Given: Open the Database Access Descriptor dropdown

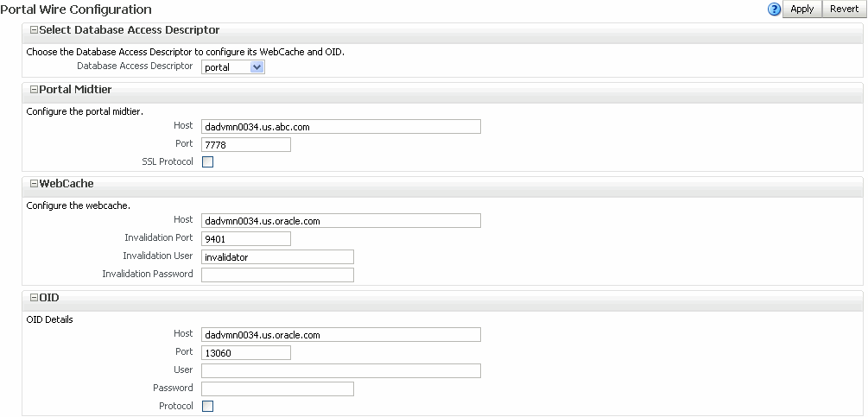Looking at the screenshot, I should pyautogui.click(x=257, y=66).
